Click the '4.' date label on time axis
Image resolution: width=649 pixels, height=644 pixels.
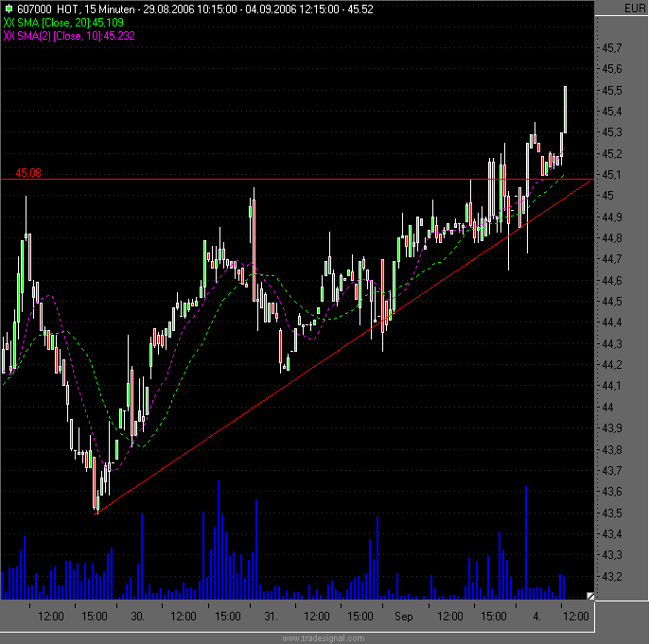(536, 617)
